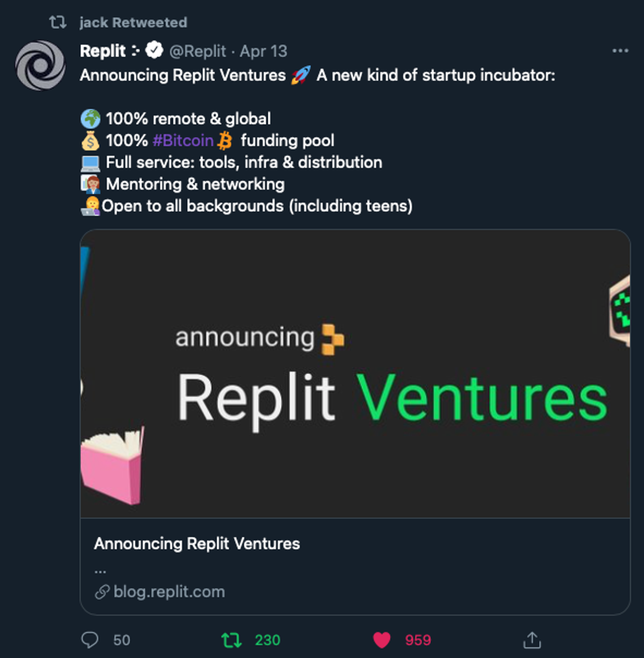Open the Replit swirl profile avatar

40,65
